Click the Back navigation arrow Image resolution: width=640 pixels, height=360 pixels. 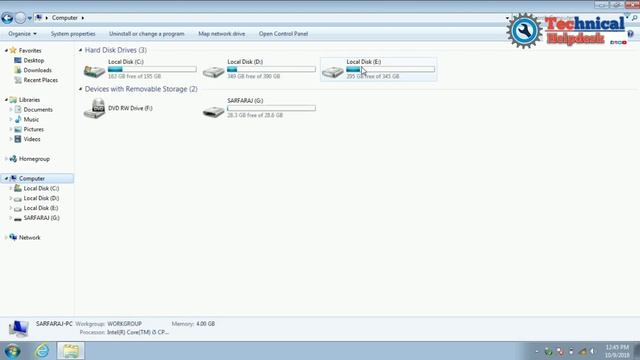tap(7, 18)
